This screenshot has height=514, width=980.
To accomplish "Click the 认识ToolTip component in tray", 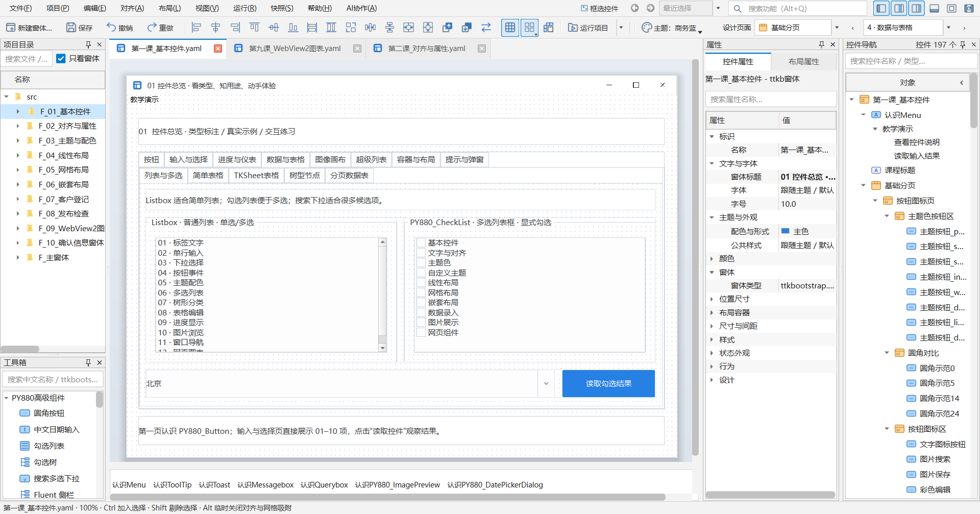I will click(x=172, y=485).
